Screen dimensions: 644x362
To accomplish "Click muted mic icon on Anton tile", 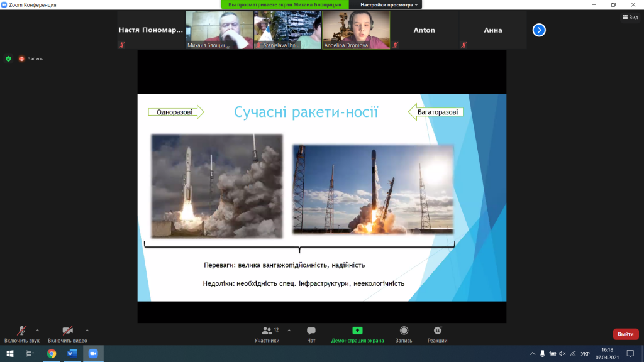I will (395, 45).
